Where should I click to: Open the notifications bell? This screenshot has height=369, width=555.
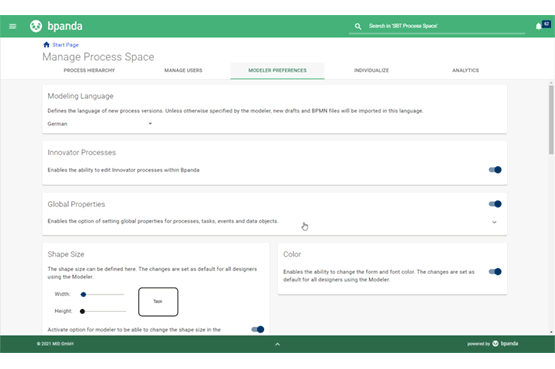point(538,26)
